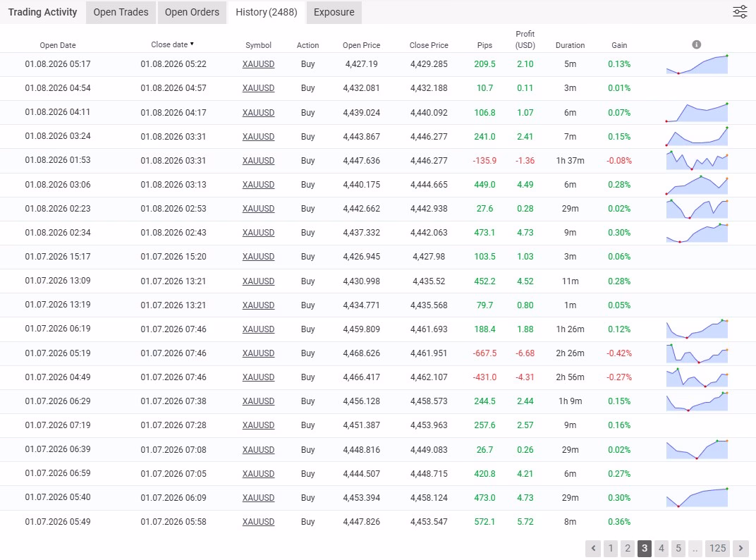
Task: Jump to last page 125
Action: pos(717,548)
